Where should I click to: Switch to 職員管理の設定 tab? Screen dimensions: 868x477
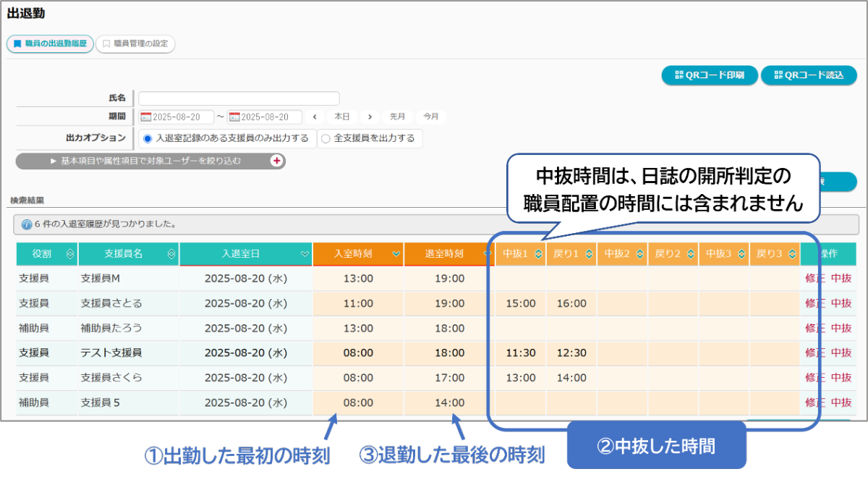tap(135, 44)
